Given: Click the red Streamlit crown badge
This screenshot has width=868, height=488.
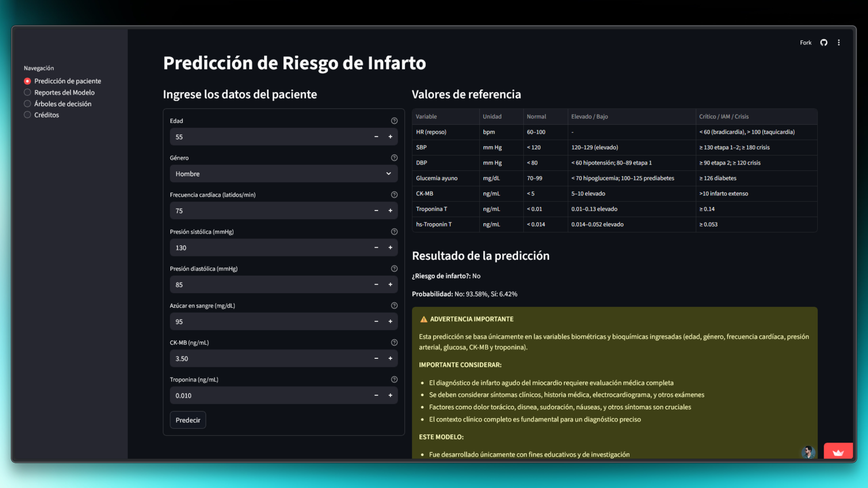Looking at the screenshot, I should tap(838, 451).
